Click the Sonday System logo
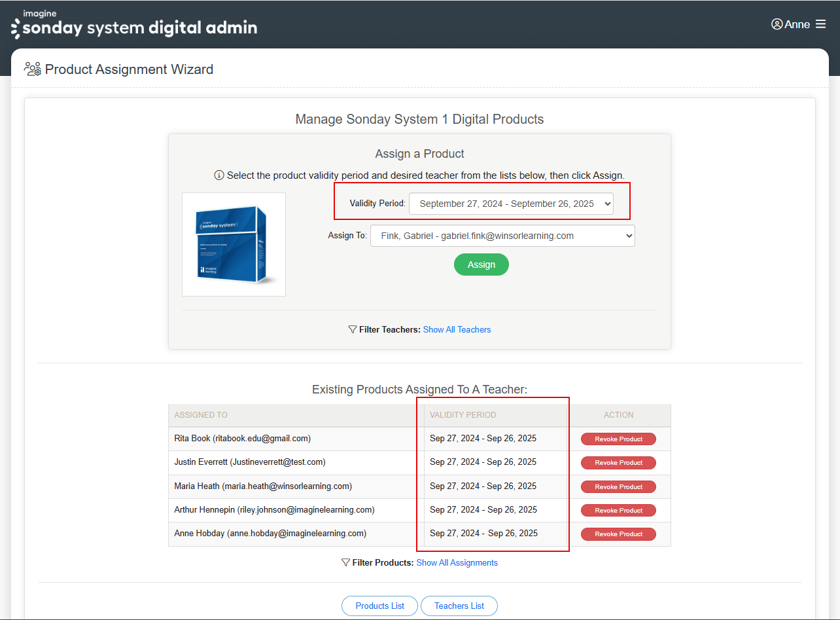 pyautogui.click(x=134, y=25)
